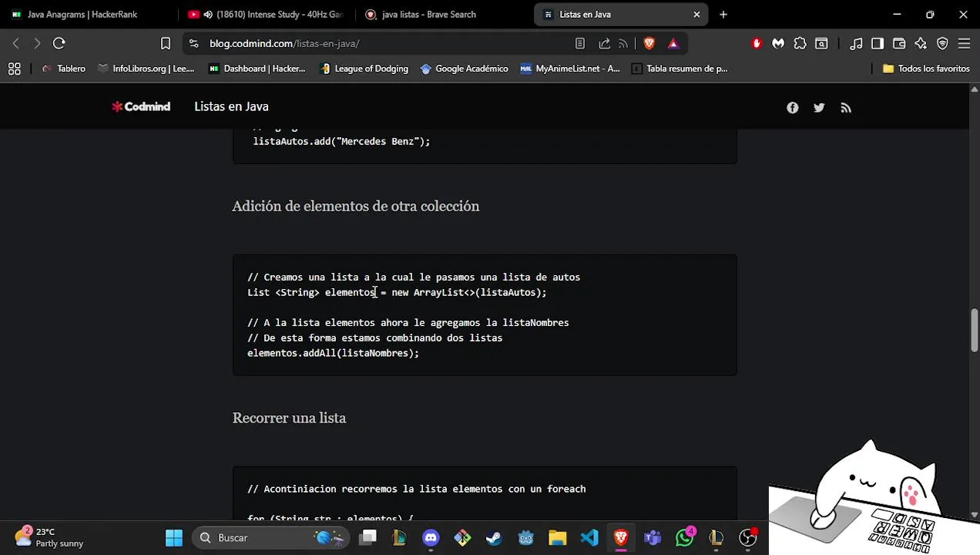This screenshot has height=555, width=980.
Task: Open the apps grid in bookmarks bar
Action: pyautogui.click(x=14, y=69)
